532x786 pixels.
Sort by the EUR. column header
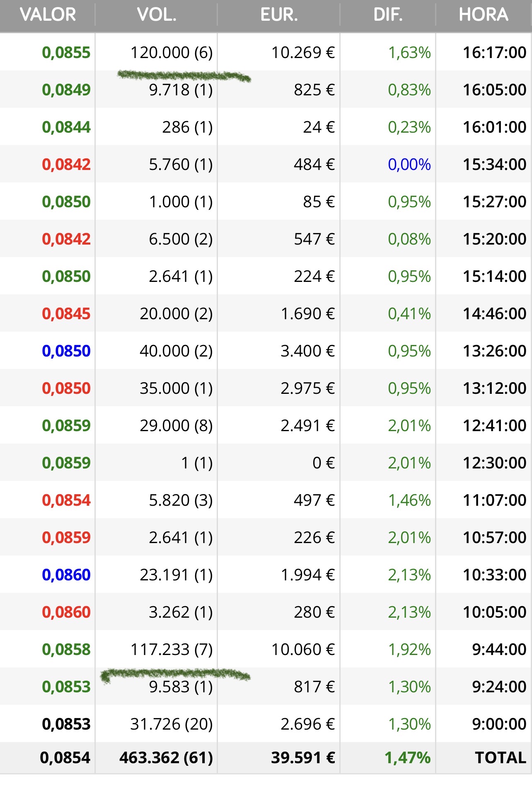click(x=279, y=15)
